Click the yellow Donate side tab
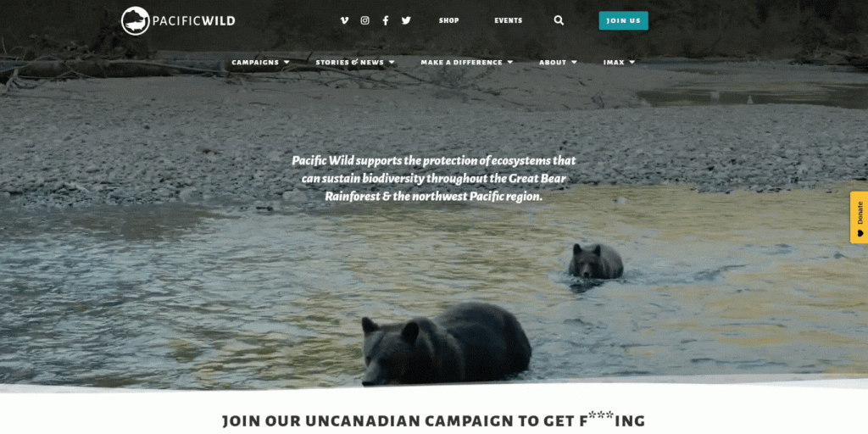This screenshot has width=868, height=434. [860, 217]
